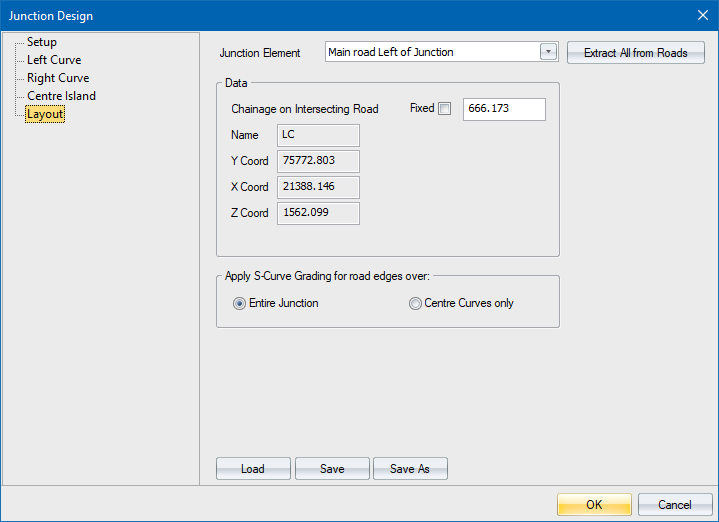This screenshot has height=522, width=719.
Task: Confirm the dialog with OK
Action: point(594,504)
